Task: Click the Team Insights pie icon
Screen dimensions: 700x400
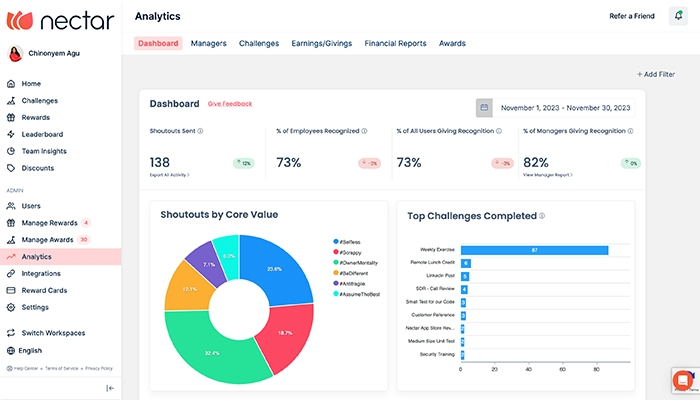Action: 11,151
